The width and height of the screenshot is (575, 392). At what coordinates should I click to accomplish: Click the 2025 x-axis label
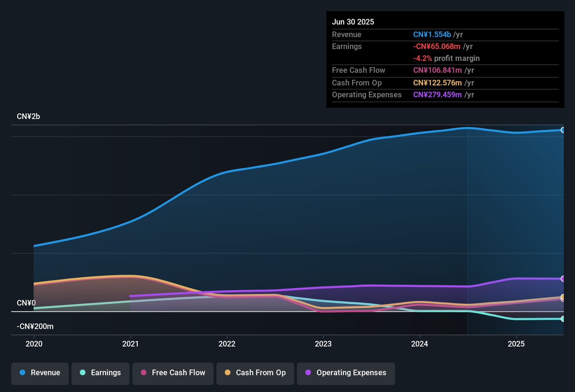coord(516,344)
